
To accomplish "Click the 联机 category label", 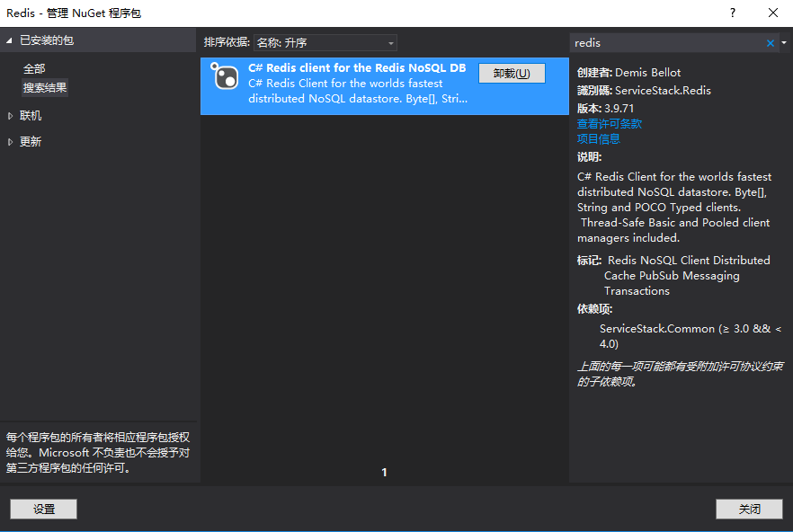I will click(31, 116).
